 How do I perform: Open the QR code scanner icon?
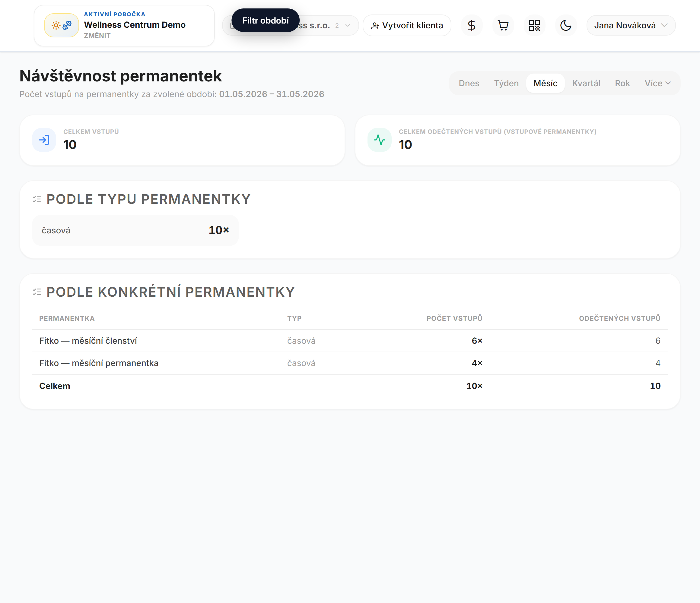pyautogui.click(x=534, y=25)
